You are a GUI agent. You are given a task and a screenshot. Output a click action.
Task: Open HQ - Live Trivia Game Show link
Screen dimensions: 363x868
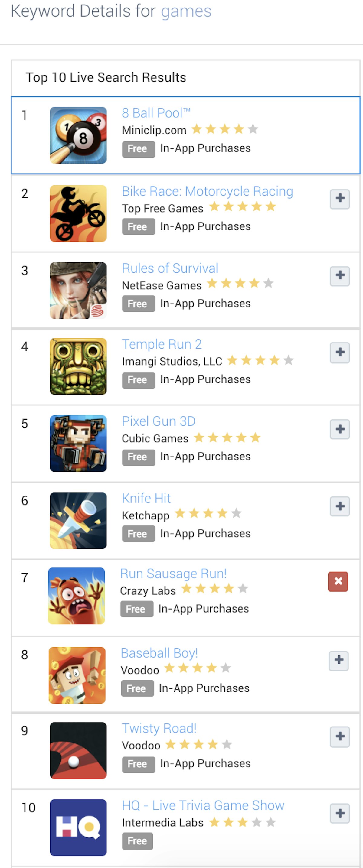point(203,805)
